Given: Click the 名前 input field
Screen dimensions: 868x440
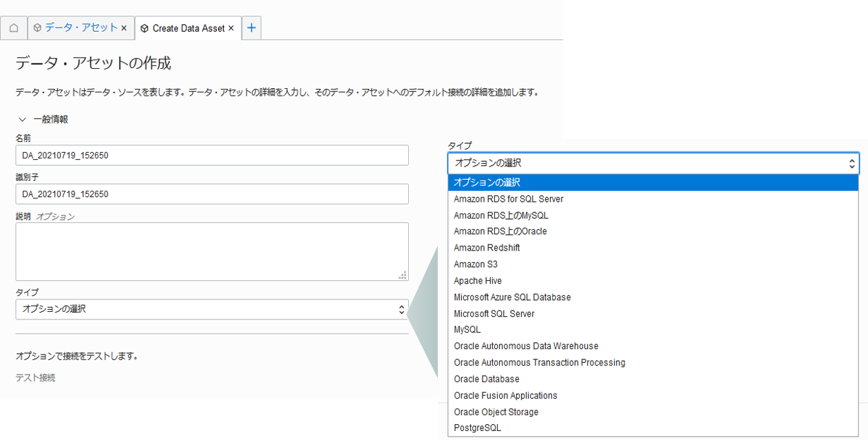Looking at the screenshot, I should [212, 156].
